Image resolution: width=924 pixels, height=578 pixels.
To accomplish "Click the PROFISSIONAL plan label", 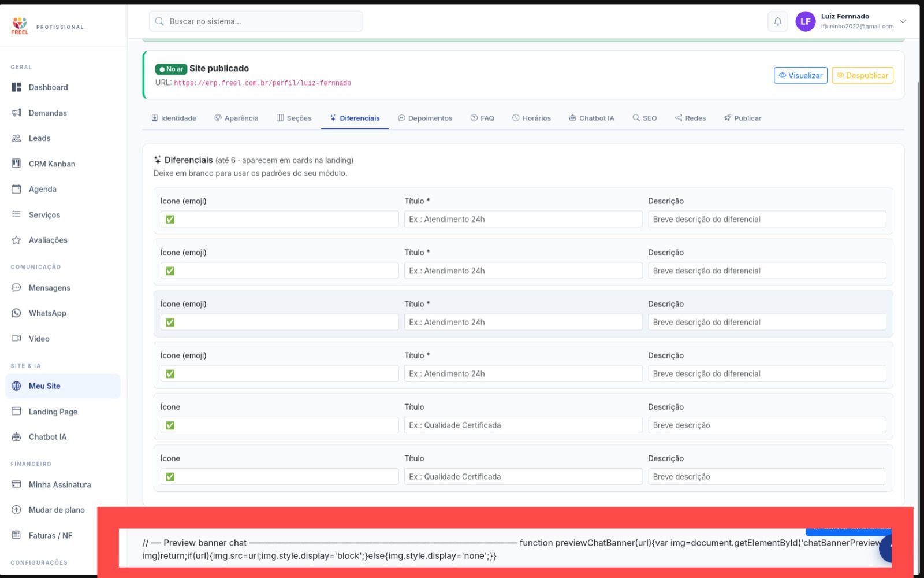I will (60, 27).
